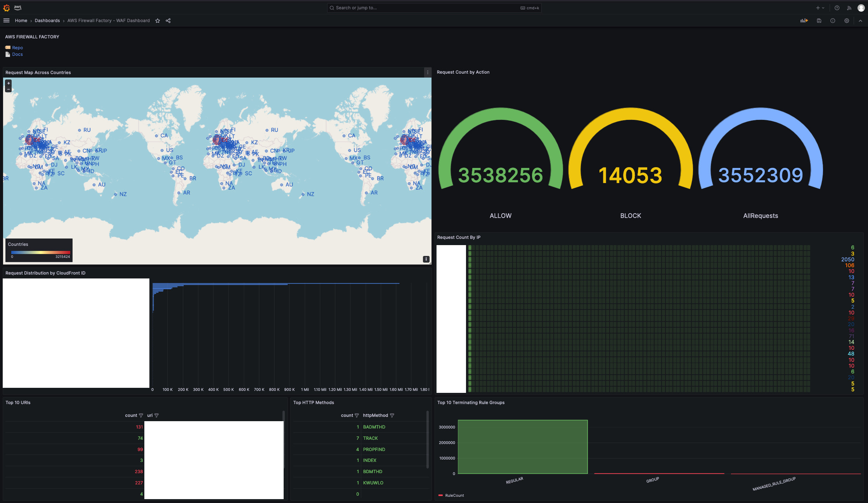Click Top HTTP Methods panel title

point(314,403)
